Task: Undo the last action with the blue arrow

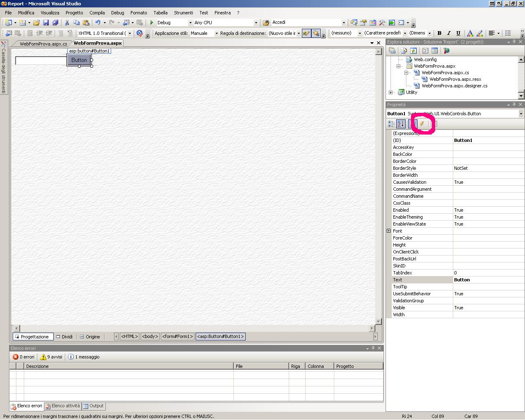Action: [98, 23]
